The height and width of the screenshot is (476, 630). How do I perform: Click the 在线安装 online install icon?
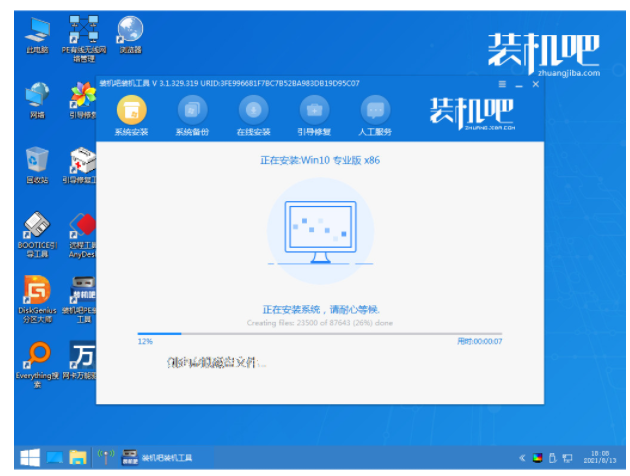click(252, 109)
